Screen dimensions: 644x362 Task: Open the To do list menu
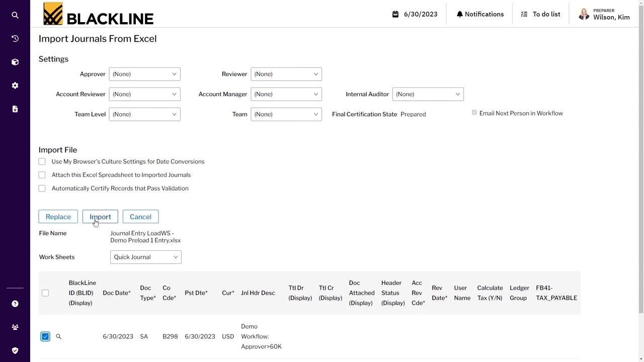pos(540,14)
